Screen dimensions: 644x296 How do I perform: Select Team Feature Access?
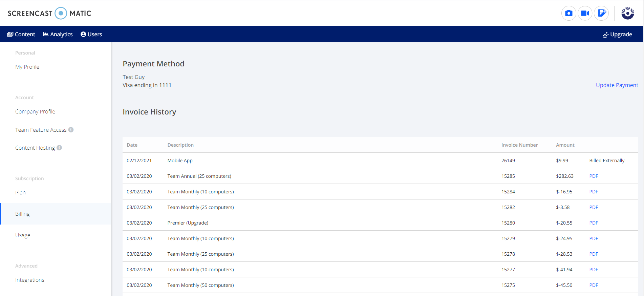pos(41,130)
